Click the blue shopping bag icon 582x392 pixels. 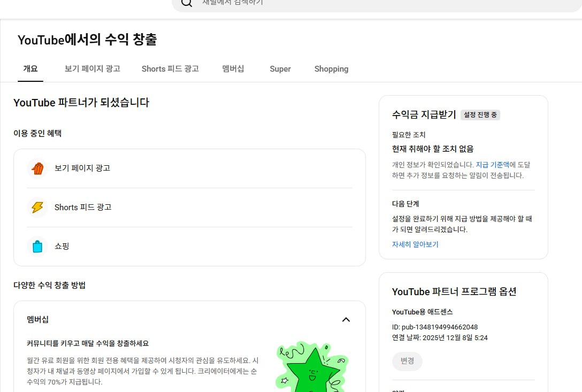[x=37, y=247]
